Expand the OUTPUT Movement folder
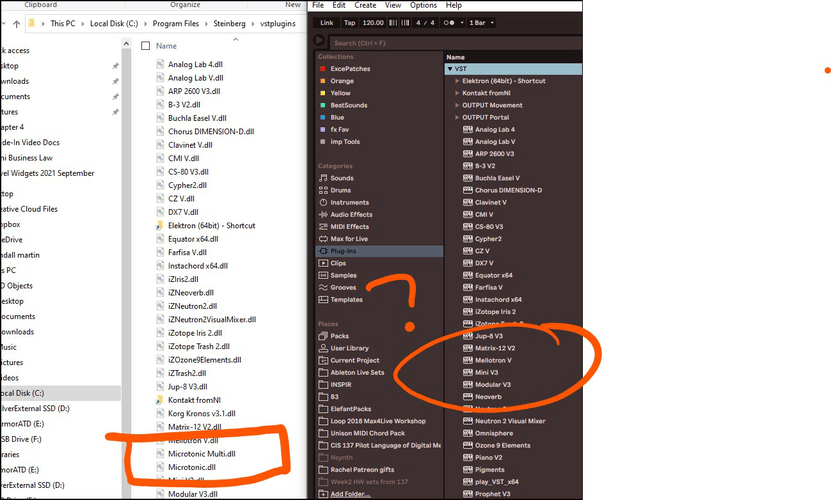831x500 pixels. (x=457, y=106)
